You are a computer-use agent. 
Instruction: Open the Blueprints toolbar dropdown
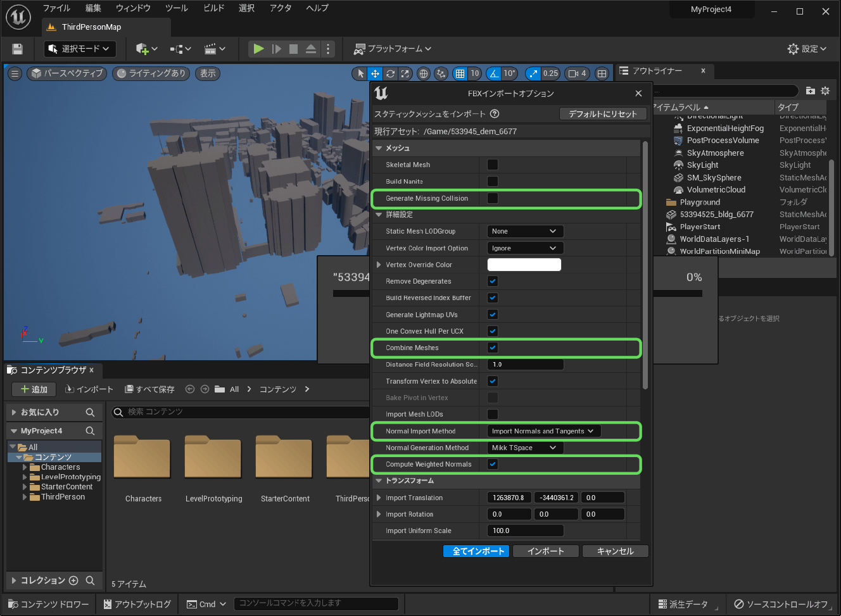(180, 49)
